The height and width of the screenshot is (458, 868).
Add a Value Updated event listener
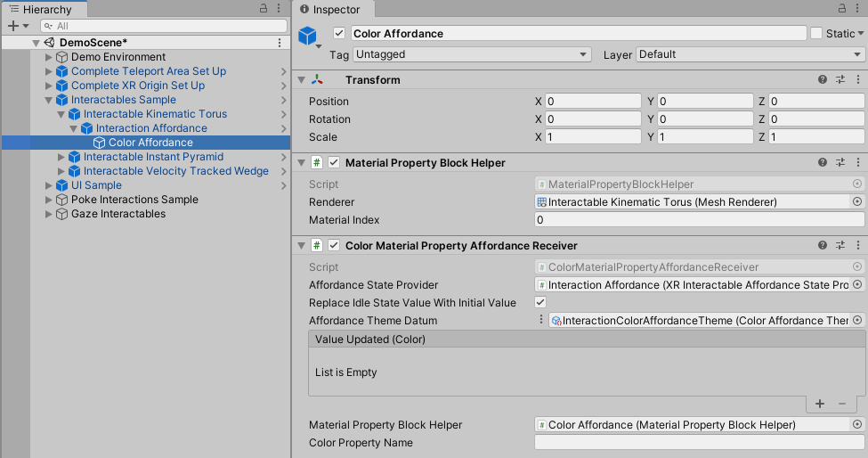820,404
